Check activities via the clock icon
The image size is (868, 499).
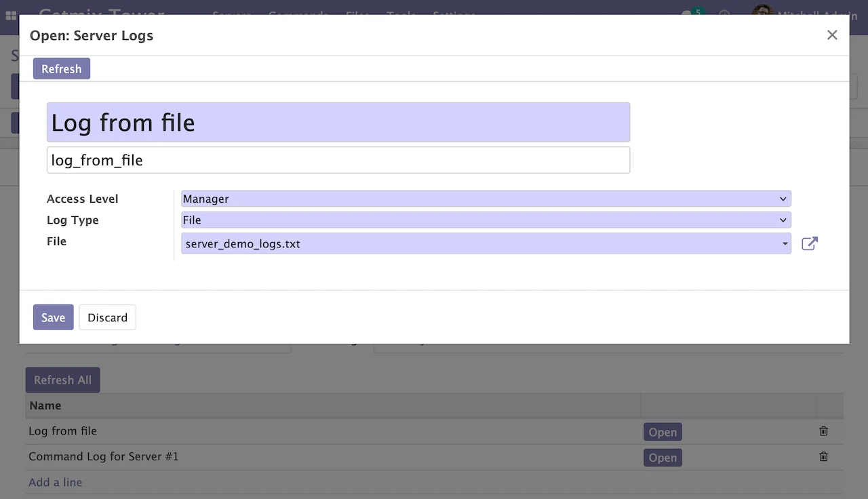(723, 15)
